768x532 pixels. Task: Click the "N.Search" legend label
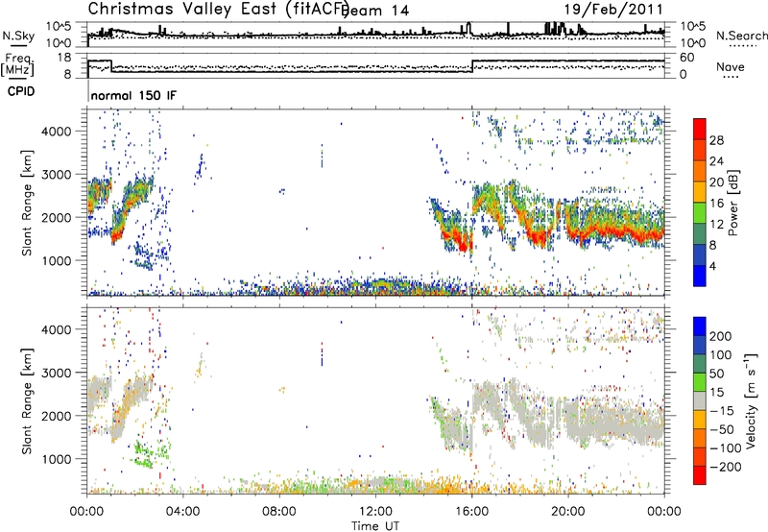742,36
